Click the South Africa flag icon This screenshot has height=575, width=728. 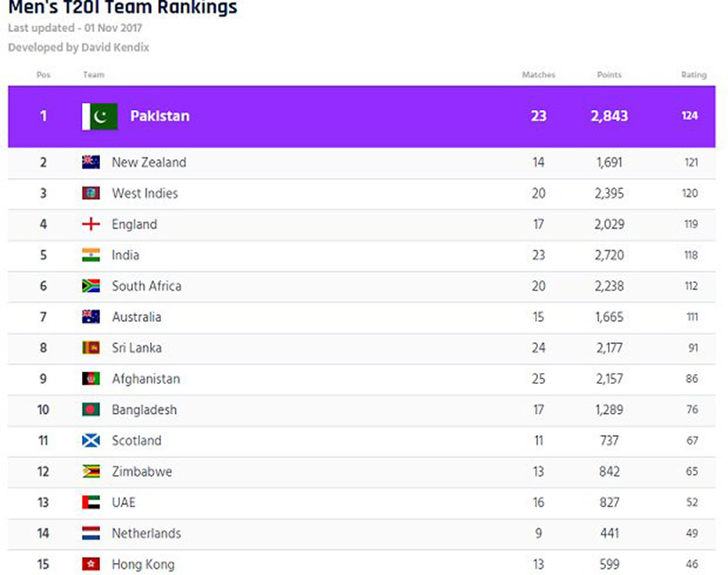[90, 286]
